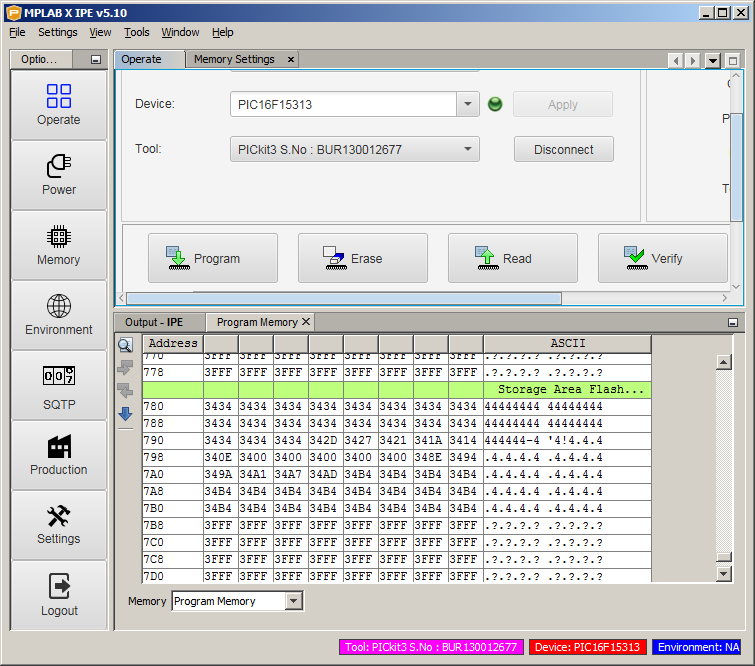Click the 348E value in row 798

428,457
